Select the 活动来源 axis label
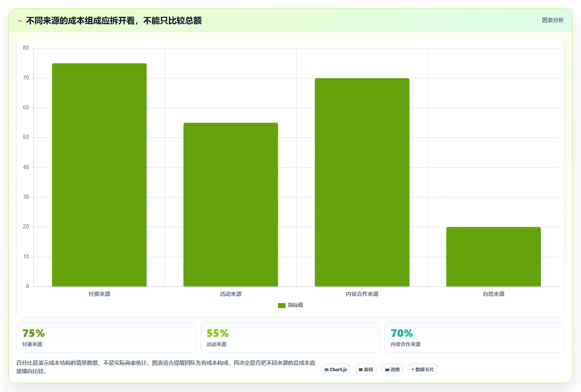The height and width of the screenshot is (392, 581). click(x=231, y=294)
